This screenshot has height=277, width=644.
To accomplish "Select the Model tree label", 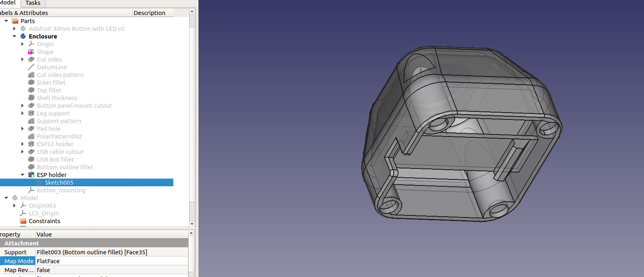I will [29, 198].
